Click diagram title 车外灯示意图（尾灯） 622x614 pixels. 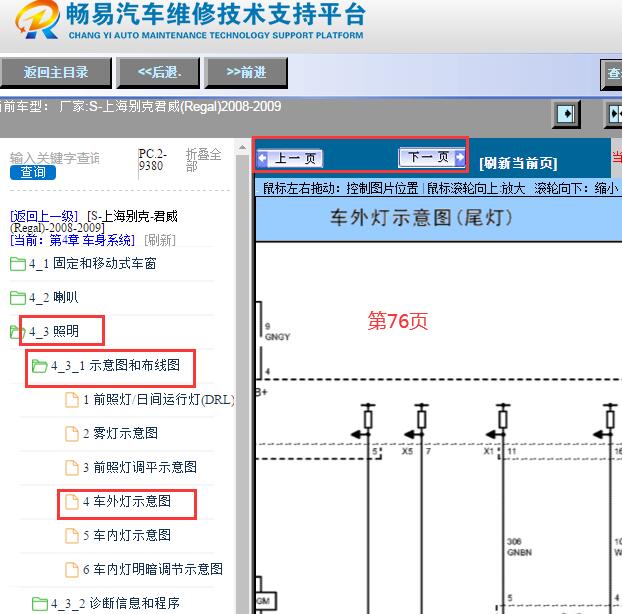421,218
